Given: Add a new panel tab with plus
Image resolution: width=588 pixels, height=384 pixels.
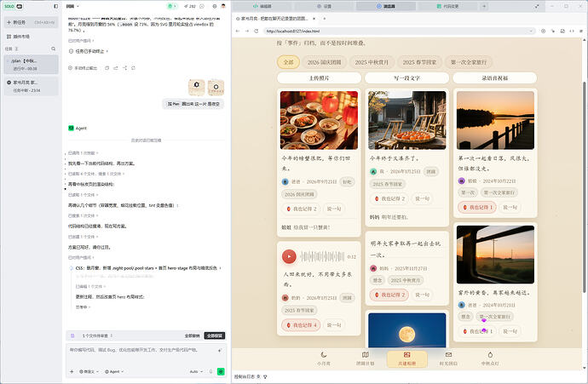Looking at the screenshot, I should point(484,6).
